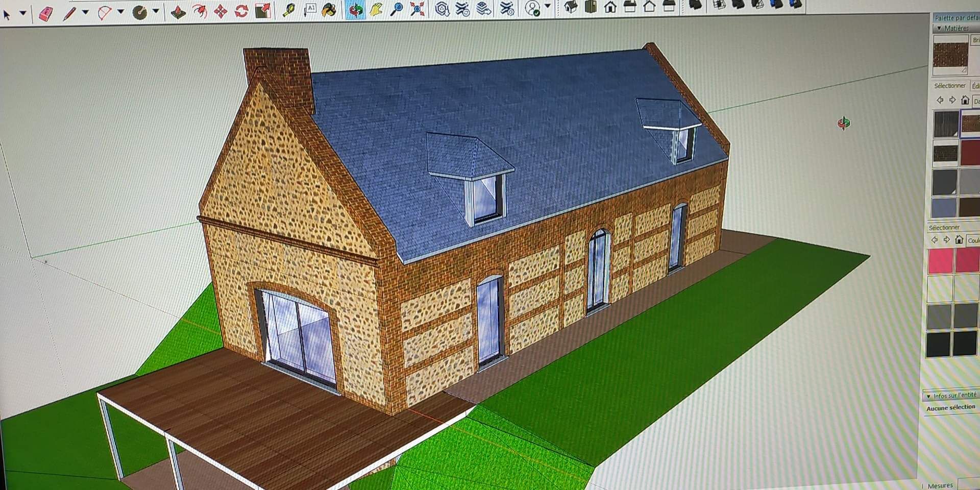
Task: Open the Sélectionner tab in Matières
Action: click(x=949, y=86)
